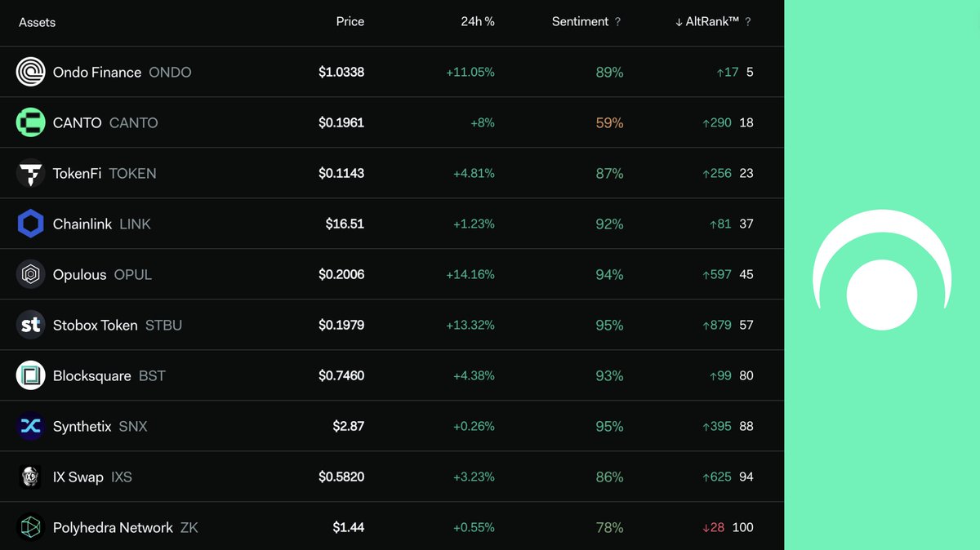Click the Stobox Token logo
This screenshot has width=980, height=550.
coord(30,325)
